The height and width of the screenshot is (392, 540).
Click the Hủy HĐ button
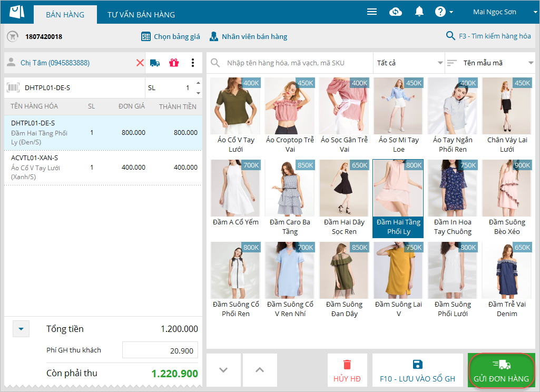(x=347, y=370)
